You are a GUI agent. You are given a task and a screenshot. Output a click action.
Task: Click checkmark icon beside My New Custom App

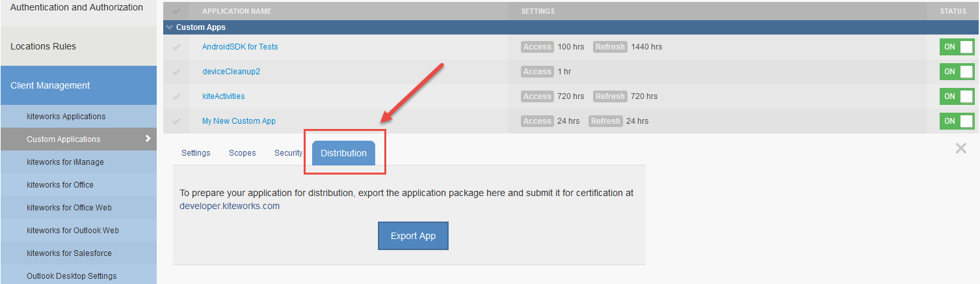click(176, 121)
